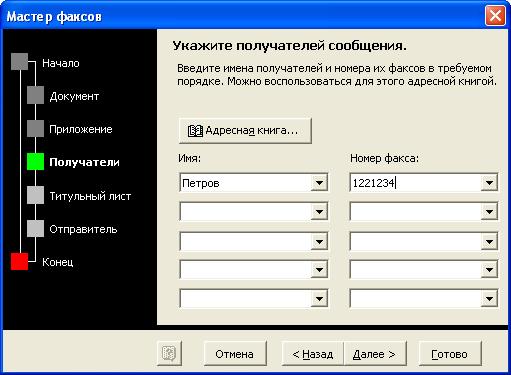Close the Мастер факсов window
Screen dimensions: 511x375
click(x=495, y=16)
